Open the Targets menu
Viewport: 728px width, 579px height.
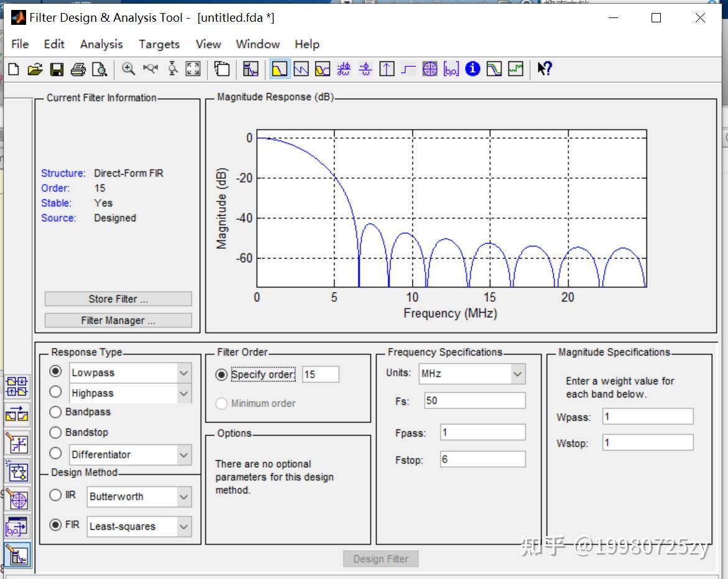(159, 44)
